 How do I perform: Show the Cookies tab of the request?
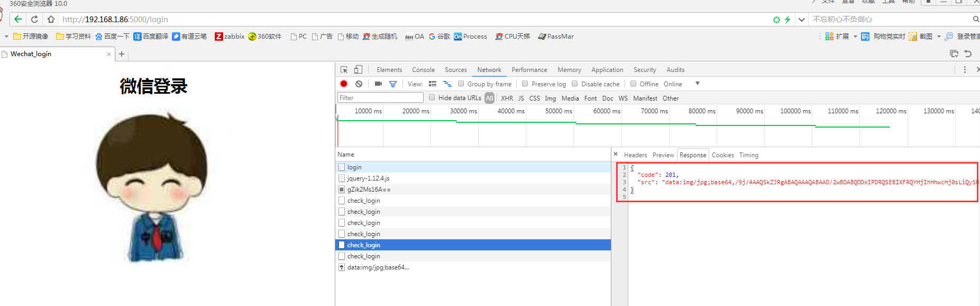(x=722, y=155)
